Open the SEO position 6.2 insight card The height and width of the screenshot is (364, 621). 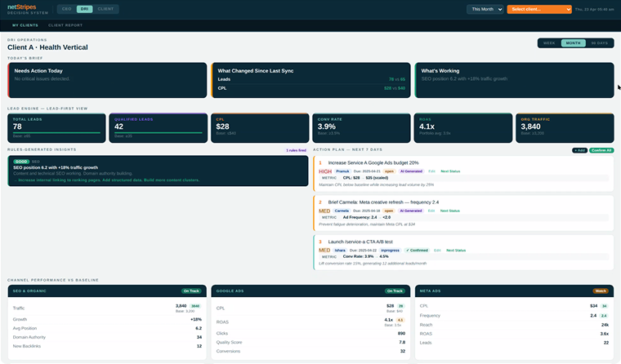pyautogui.click(x=158, y=171)
